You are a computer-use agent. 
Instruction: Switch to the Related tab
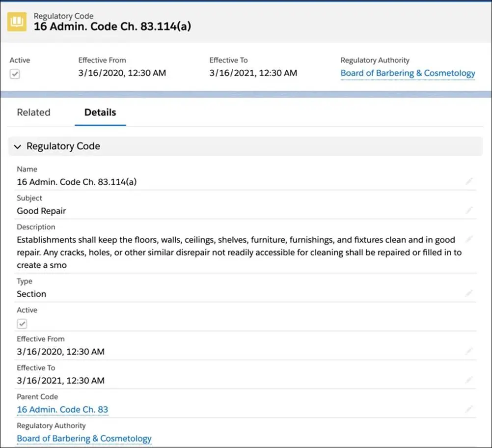click(x=33, y=112)
